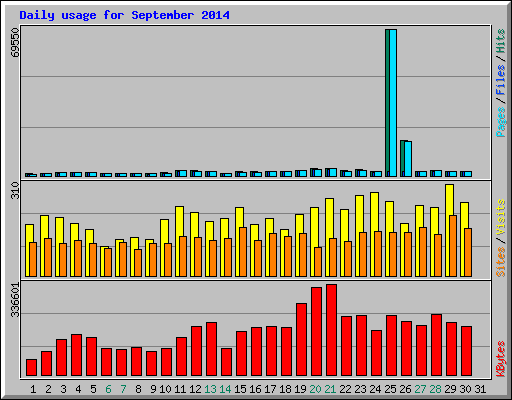Click the orange sites bar for day 29
The width and height of the screenshot is (512, 400).
tap(453, 246)
